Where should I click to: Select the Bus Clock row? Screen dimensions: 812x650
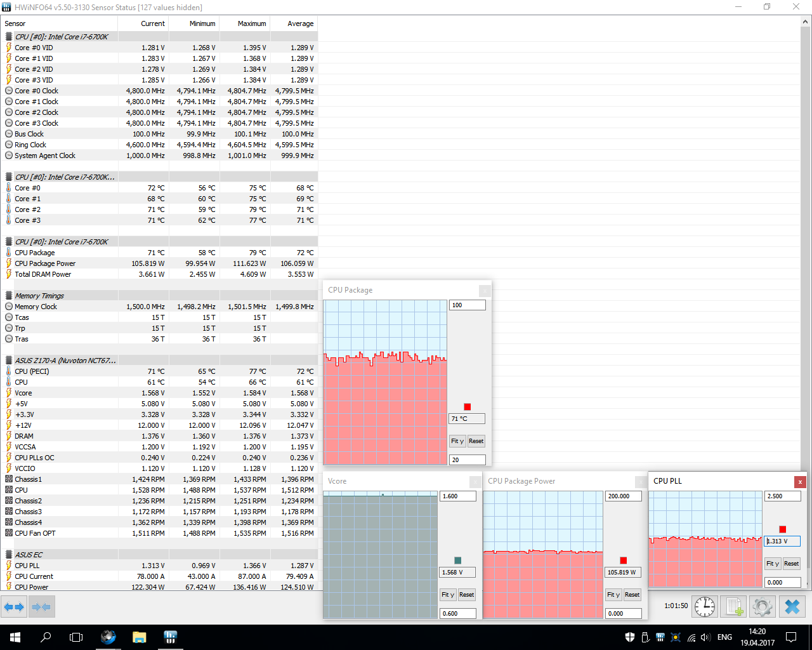pos(159,134)
